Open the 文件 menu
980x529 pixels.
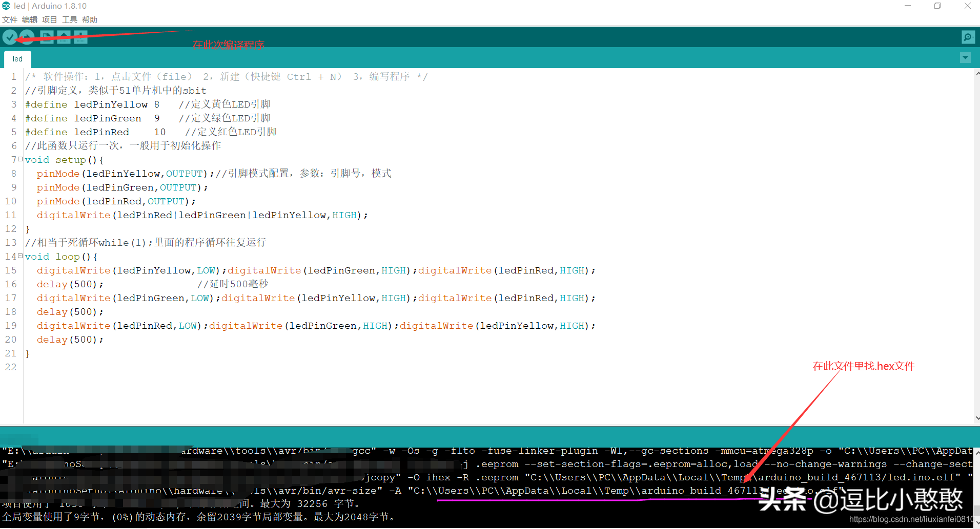[9, 19]
